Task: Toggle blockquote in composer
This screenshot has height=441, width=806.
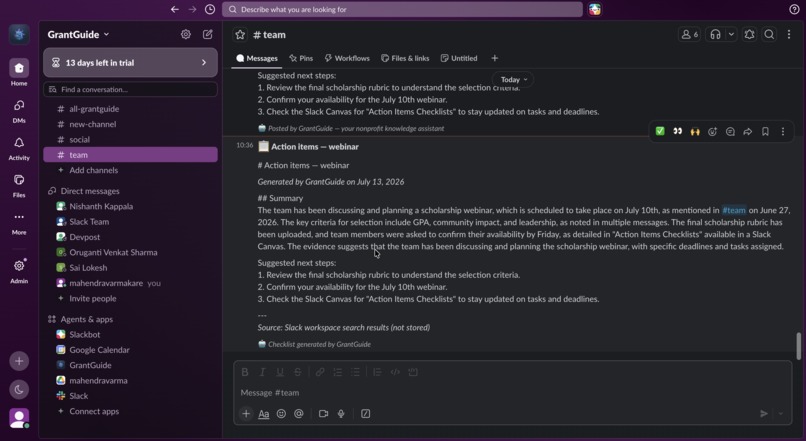Action: click(377, 372)
